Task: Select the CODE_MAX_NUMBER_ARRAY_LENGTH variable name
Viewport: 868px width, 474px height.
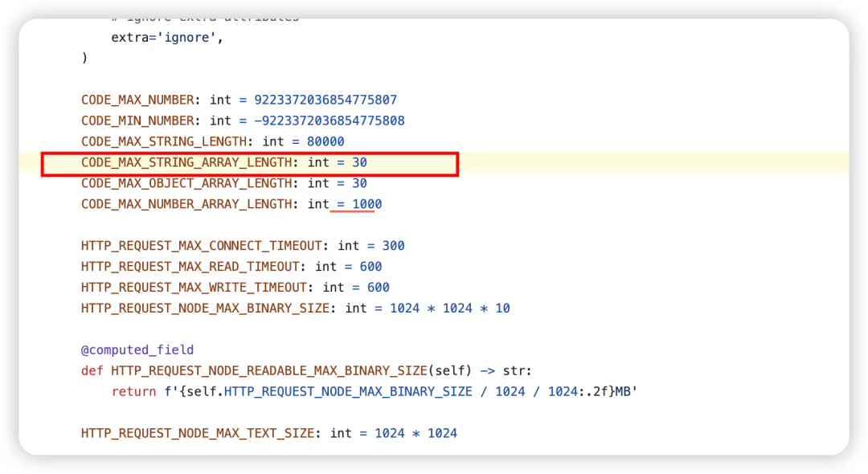Action: coord(186,204)
